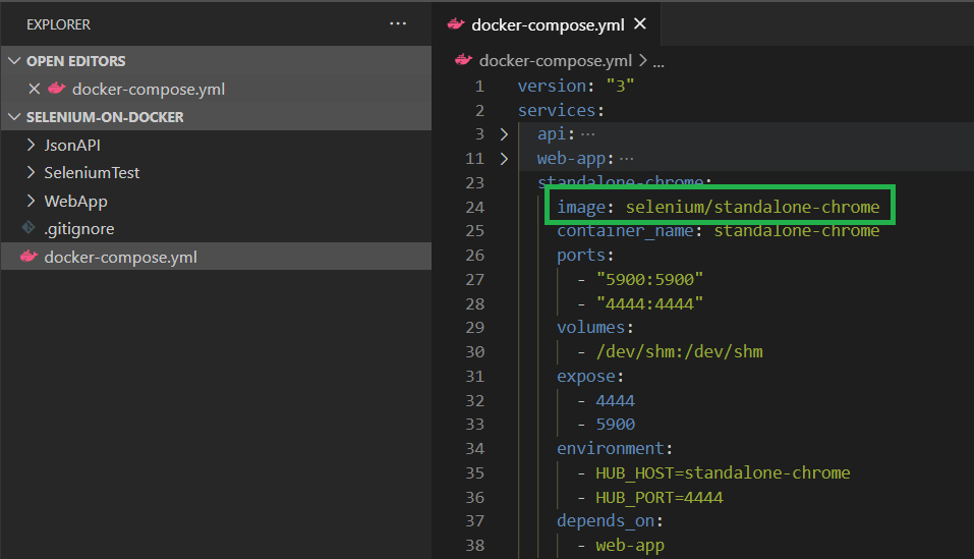
Task: Collapse the Open Editors section
Action: tap(14, 61)
